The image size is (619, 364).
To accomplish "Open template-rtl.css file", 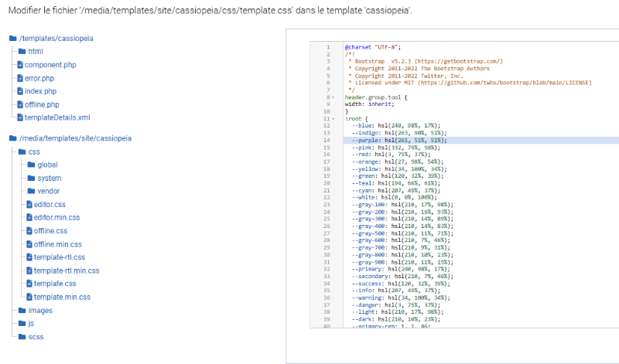I will click(x=60, y=257).
